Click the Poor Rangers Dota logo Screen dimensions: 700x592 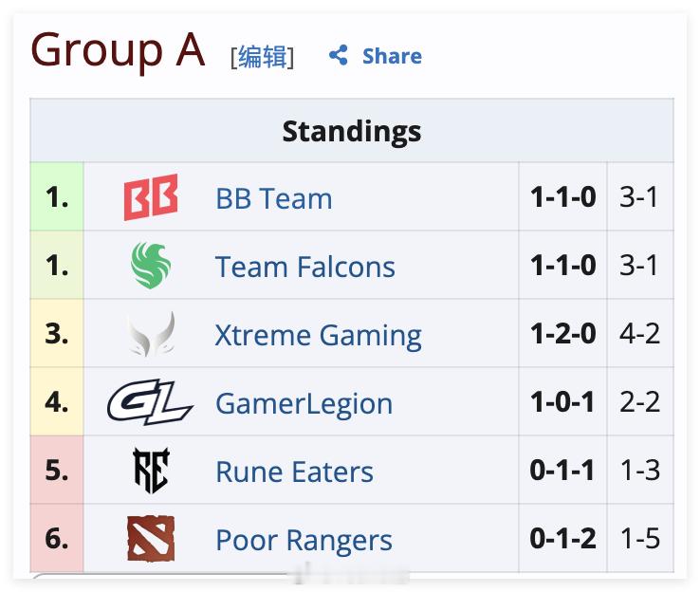151,539
